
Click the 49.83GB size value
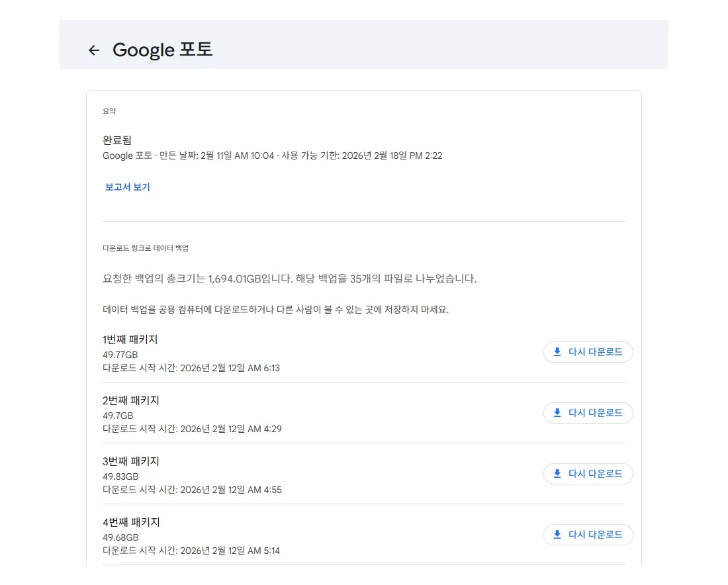pyautogui.click(x=120, y=476)
